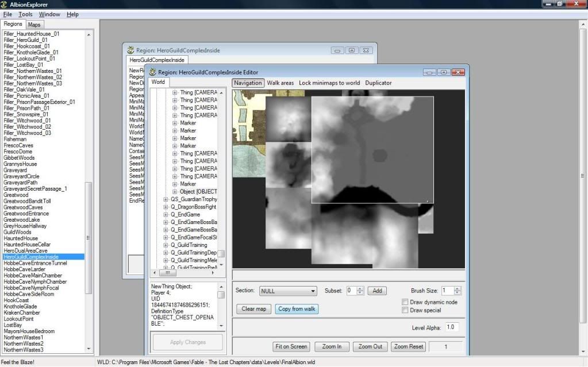The image size is (588, 367).
Task: Activate the Duplicator mode
Action: 378,83
